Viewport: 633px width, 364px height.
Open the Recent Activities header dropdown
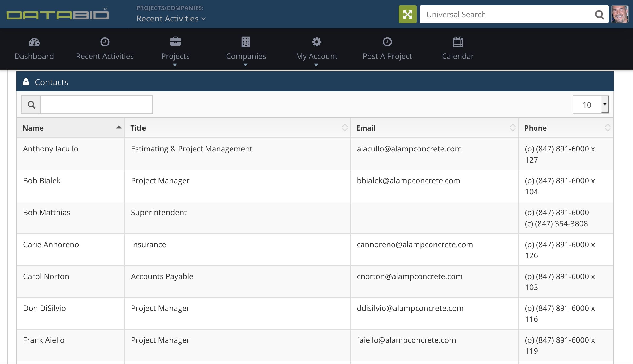171,19
